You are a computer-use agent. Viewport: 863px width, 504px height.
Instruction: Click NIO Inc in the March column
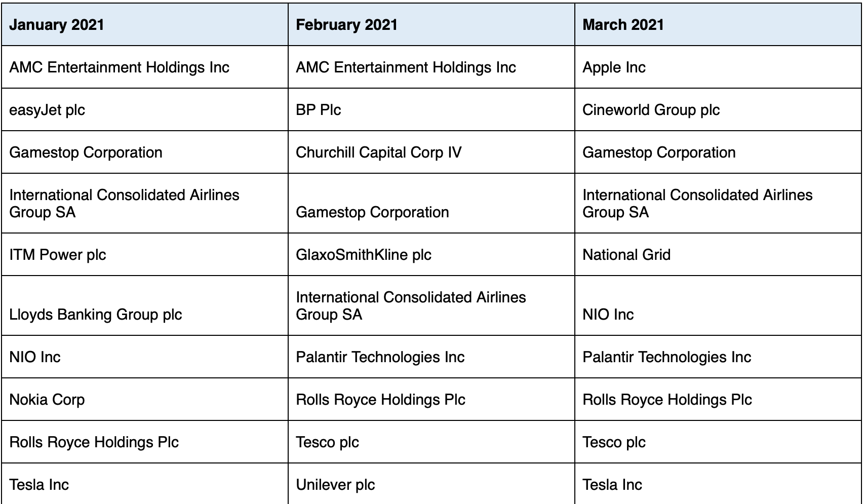tap(718, 306)
